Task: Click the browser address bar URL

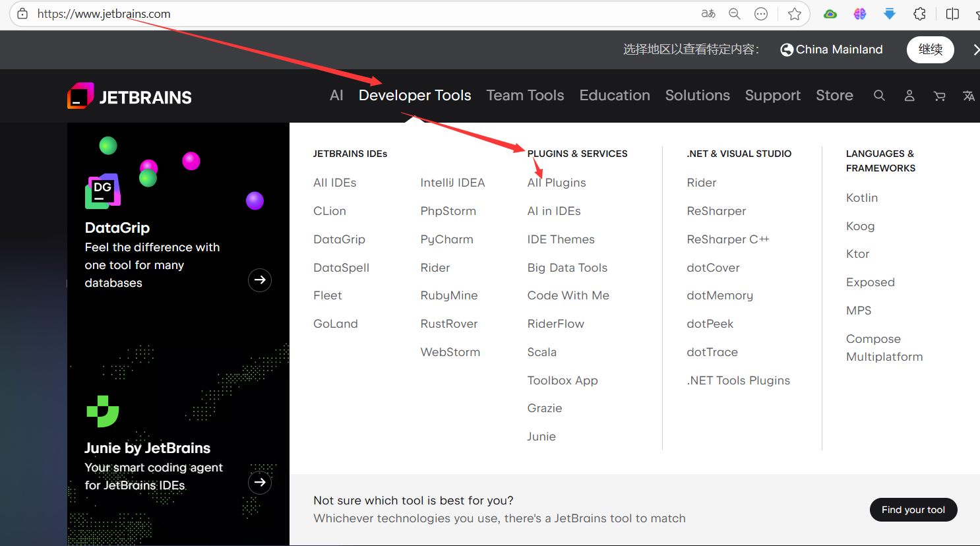Action: [x=104, y=14]
